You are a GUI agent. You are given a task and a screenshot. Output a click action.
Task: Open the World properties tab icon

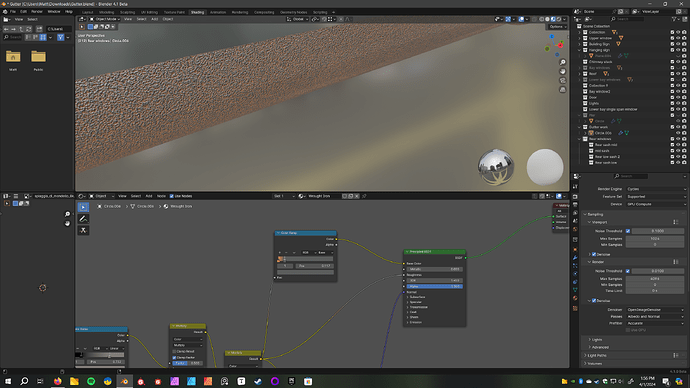click(x=575, y=229)
